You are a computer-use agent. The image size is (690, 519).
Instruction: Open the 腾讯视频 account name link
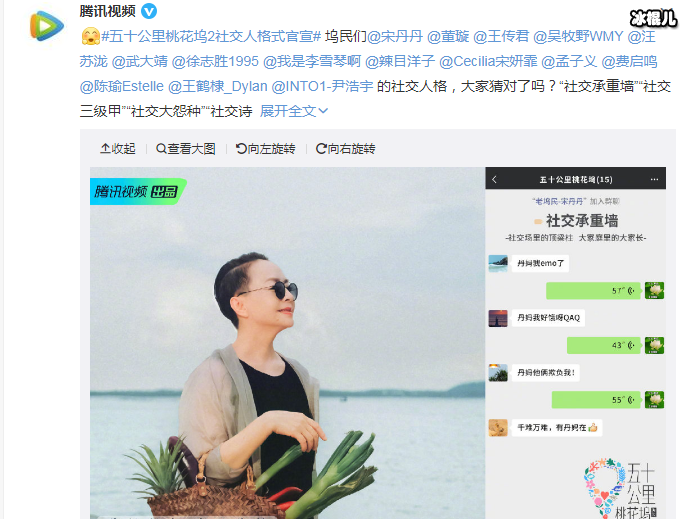click(107, 11)
